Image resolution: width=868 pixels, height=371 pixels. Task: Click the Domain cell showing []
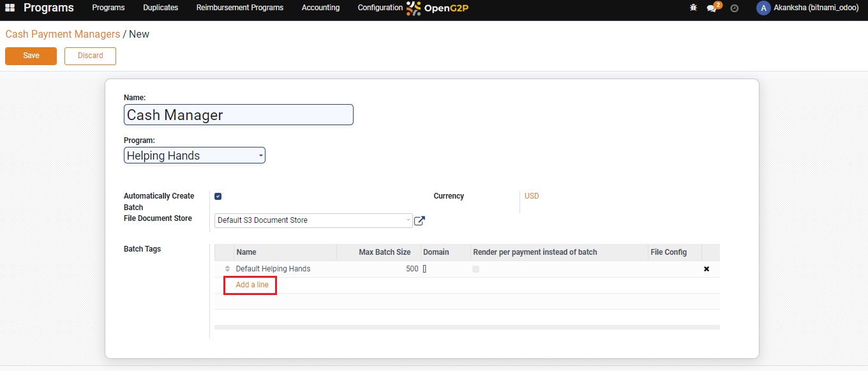click(445, 269)
